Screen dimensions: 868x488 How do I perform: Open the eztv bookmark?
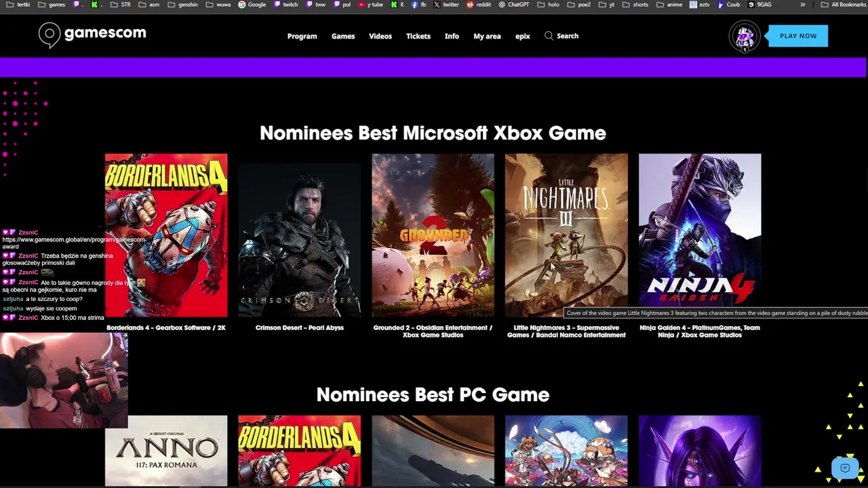699,5
